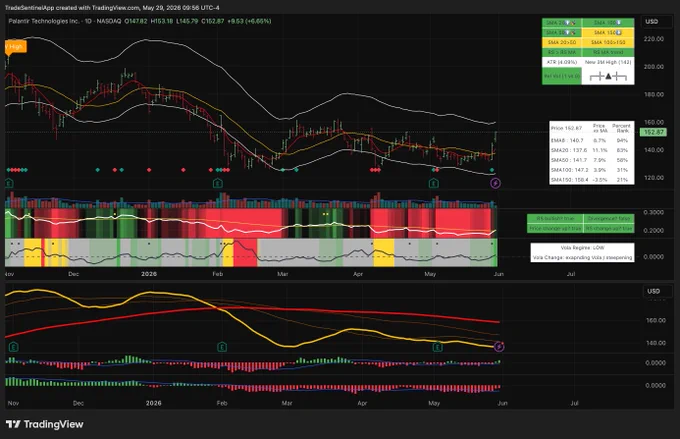
Task: Select the EMA8 : 140.7 row
Action: coord(591,141)
